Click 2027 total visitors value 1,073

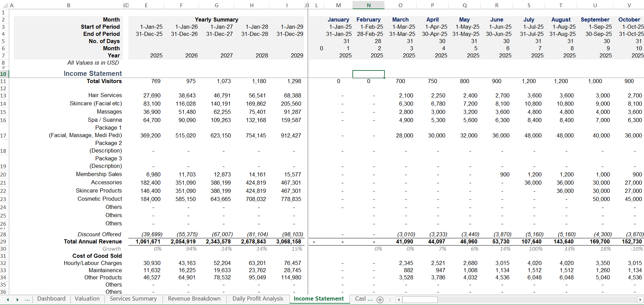point(224,81)
